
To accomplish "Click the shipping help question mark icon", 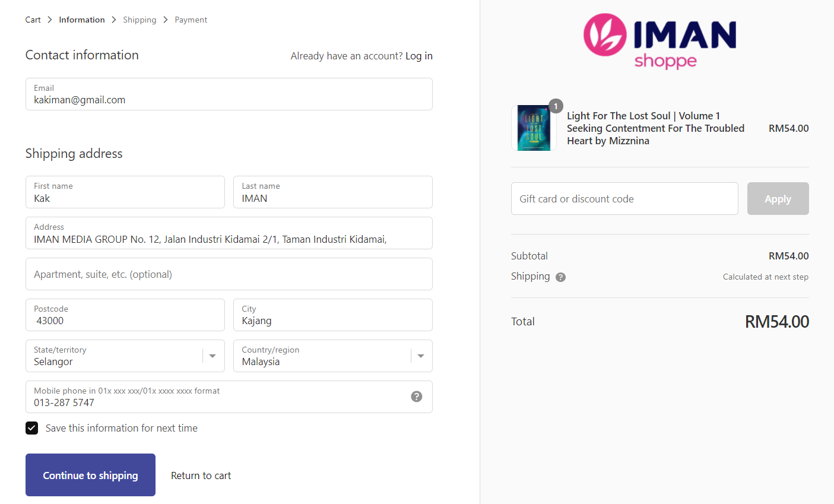I will pos(560,277).
